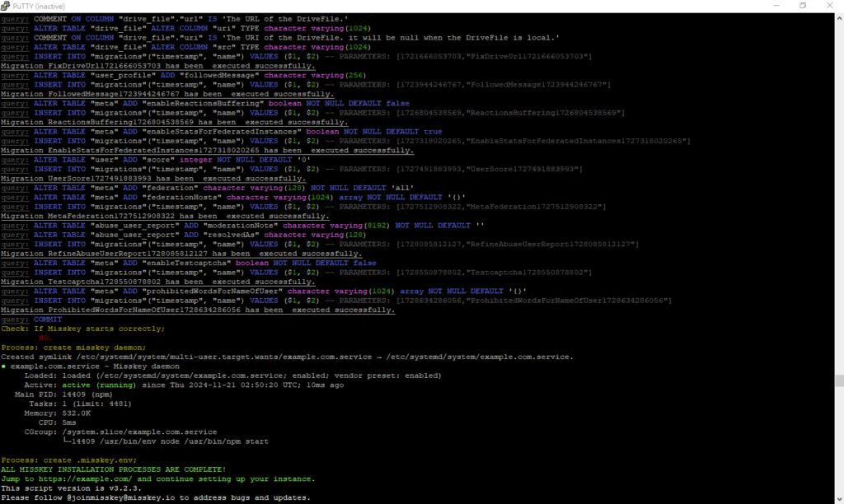Click 'example.com.service - Misskey daemon' line
The image size is (844, 504).
point(91,366)
